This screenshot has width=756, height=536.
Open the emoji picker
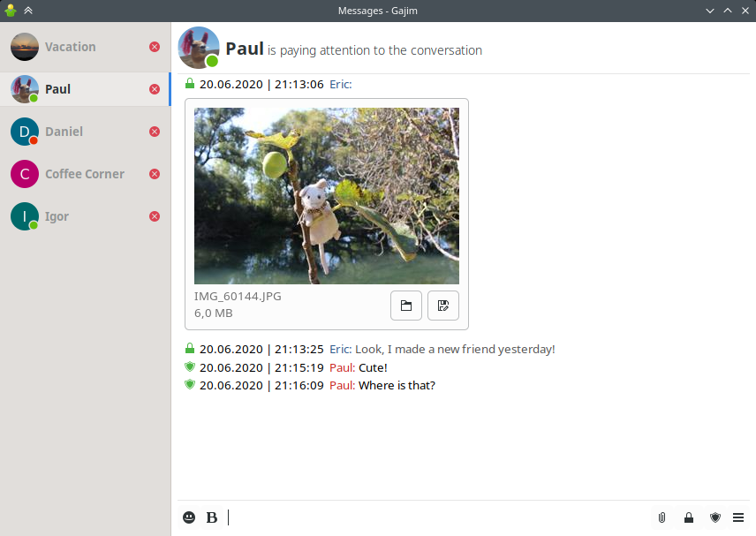click(189, 517)
